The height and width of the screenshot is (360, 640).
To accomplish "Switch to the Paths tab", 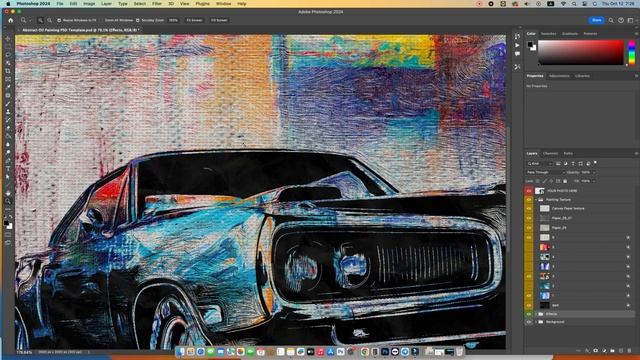I will click(568, 153).
